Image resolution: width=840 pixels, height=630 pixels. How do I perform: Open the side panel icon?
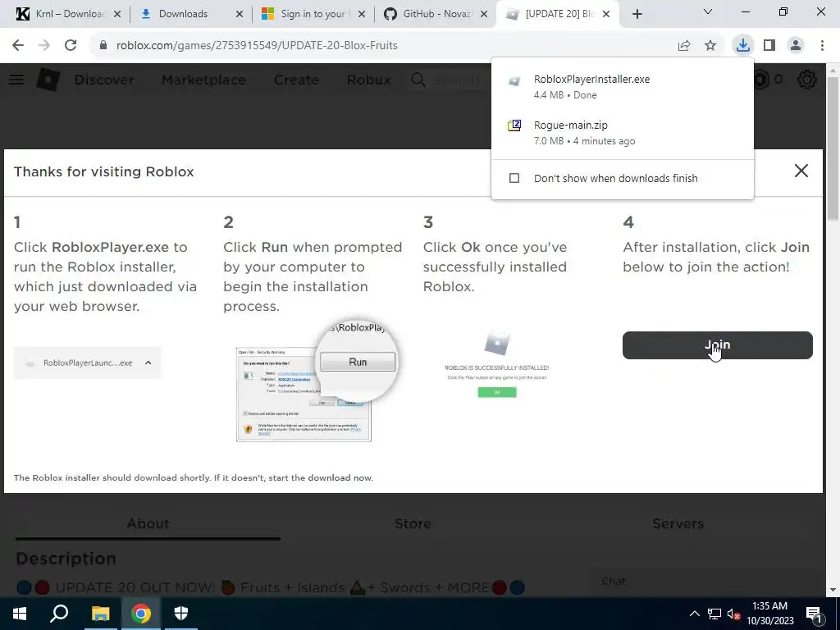[x=769, y=45]
